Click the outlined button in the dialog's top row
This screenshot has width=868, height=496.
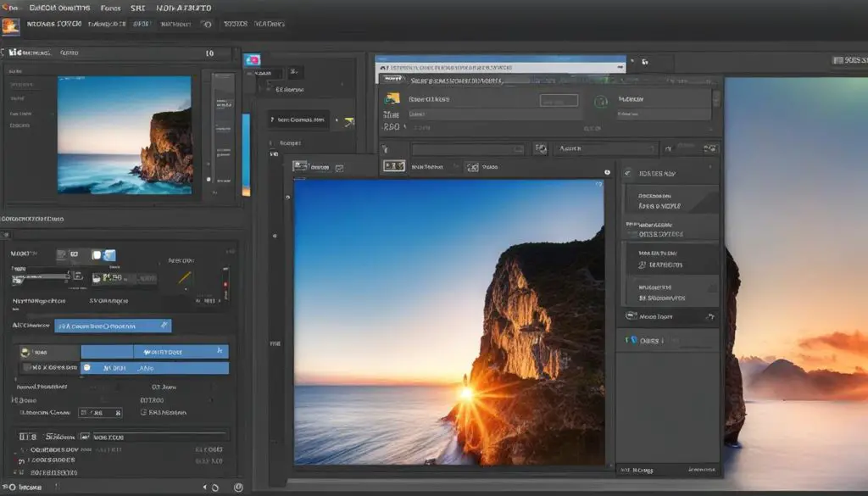point(559,100)
